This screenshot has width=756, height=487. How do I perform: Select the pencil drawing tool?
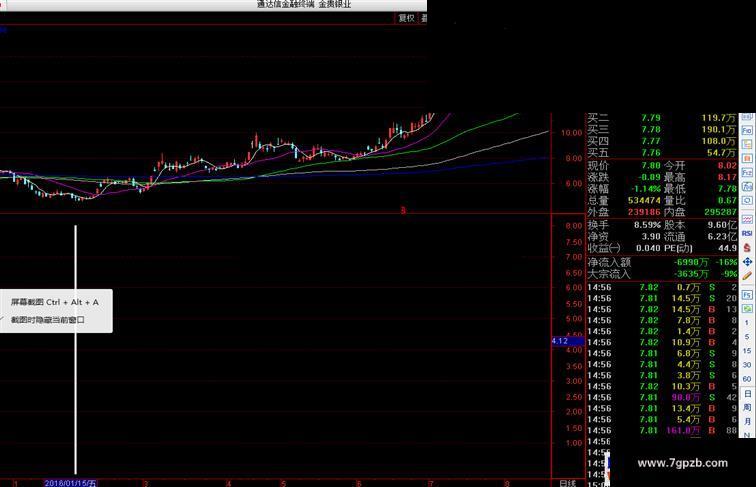(747, 276)
